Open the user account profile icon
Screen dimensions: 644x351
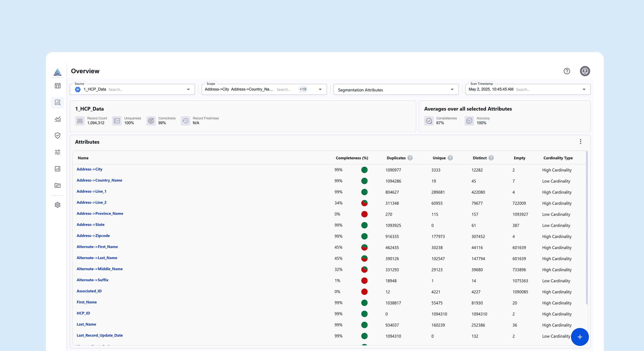click(585, 71)
